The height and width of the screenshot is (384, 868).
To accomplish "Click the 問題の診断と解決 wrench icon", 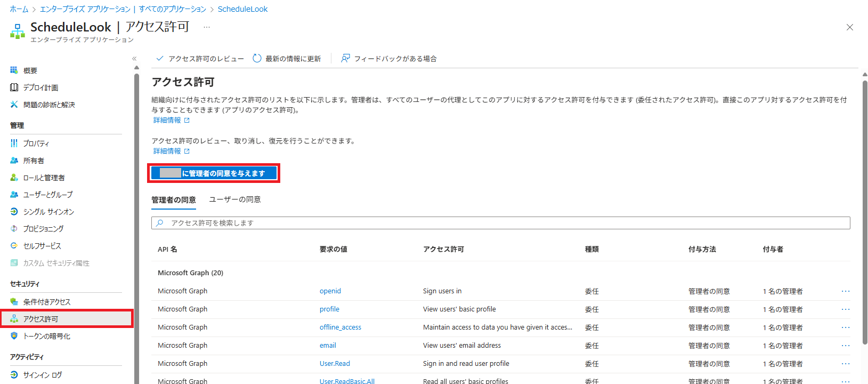I will [14, 105].
